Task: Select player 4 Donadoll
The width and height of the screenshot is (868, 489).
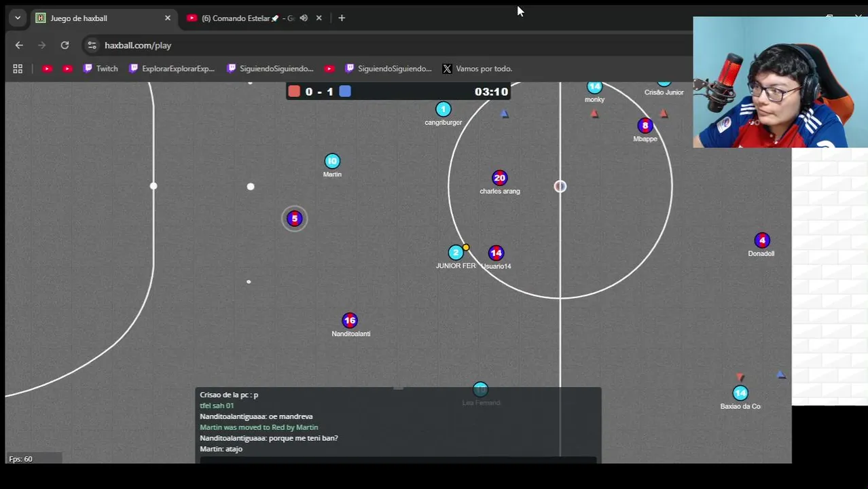Action: click(x=762, y=240)
